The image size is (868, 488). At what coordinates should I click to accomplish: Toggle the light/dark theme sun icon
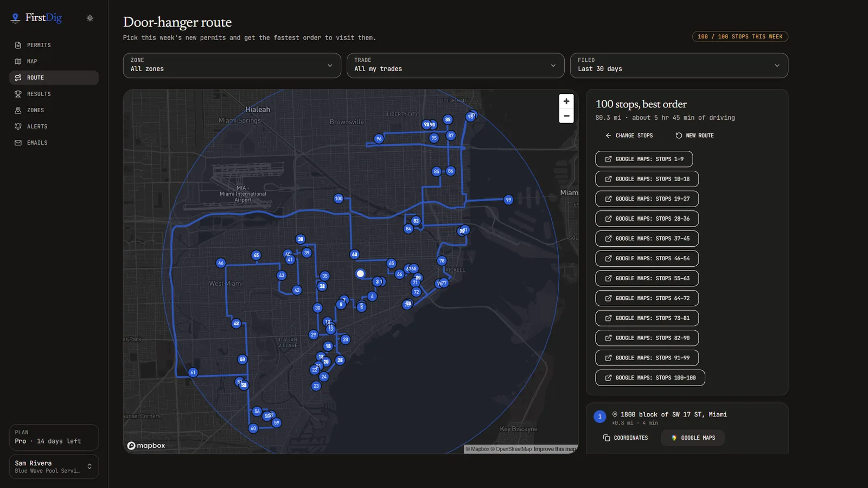point(90,18)
